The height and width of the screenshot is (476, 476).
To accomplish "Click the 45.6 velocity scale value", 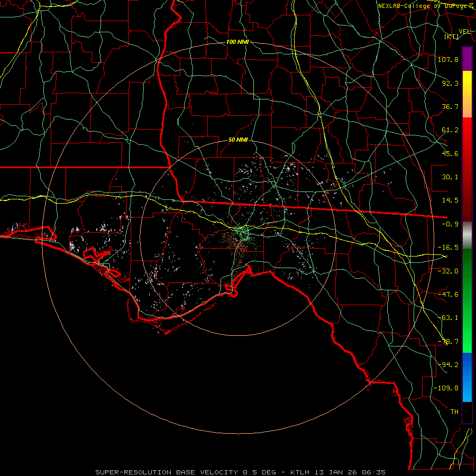I will point(450,153).
